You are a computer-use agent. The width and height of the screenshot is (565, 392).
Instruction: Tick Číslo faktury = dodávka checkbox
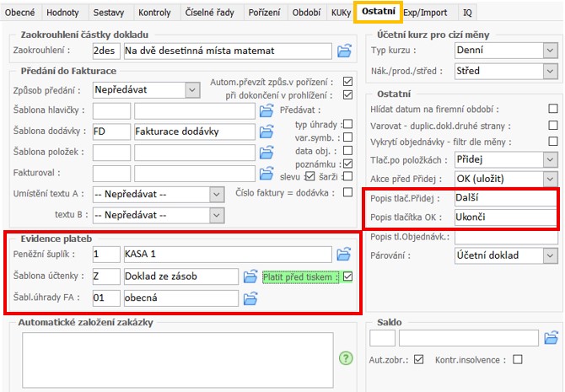(347, 192)
